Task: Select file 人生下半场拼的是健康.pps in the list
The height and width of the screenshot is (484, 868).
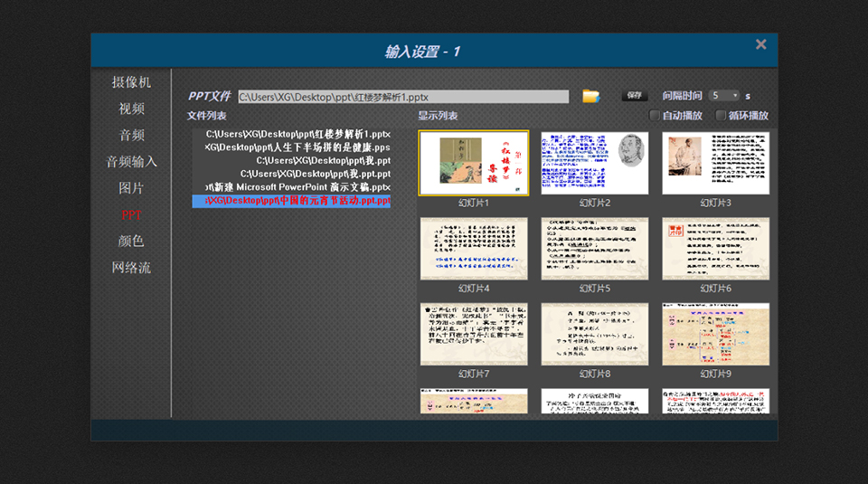Action: point(292,147)
